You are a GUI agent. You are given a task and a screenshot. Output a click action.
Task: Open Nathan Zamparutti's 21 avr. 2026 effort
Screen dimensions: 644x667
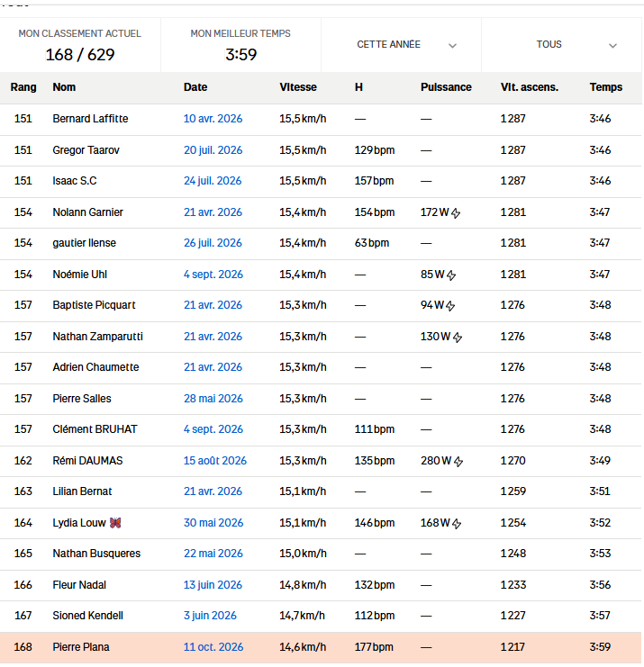pos(213,337)
